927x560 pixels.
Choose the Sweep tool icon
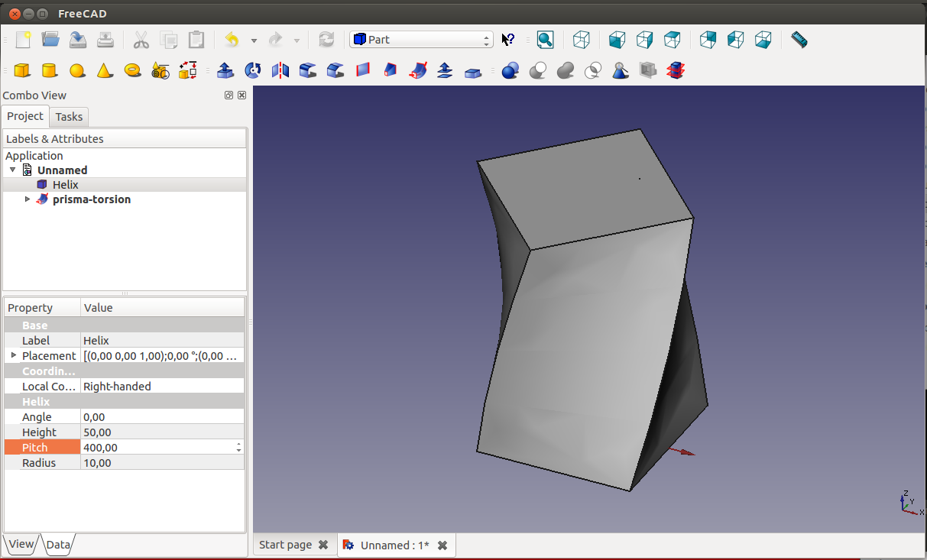418,71
